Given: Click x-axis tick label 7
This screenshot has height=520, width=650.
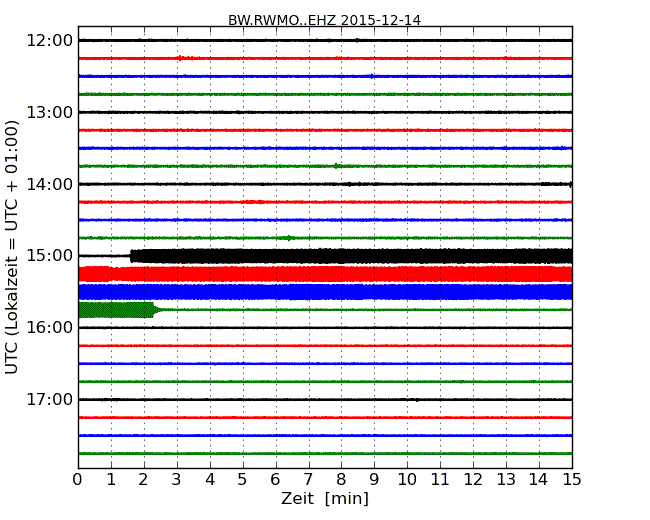Looking at the screenshot, I should 308,480.
